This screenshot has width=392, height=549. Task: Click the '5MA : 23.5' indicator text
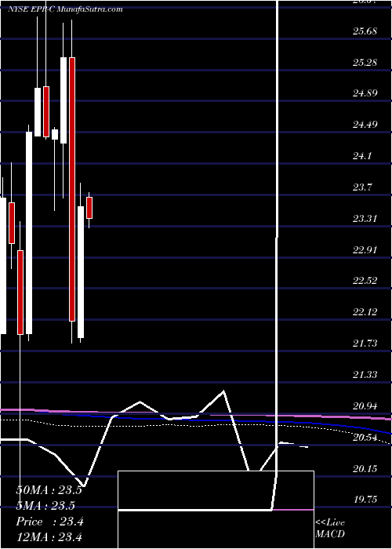point(45,506)
